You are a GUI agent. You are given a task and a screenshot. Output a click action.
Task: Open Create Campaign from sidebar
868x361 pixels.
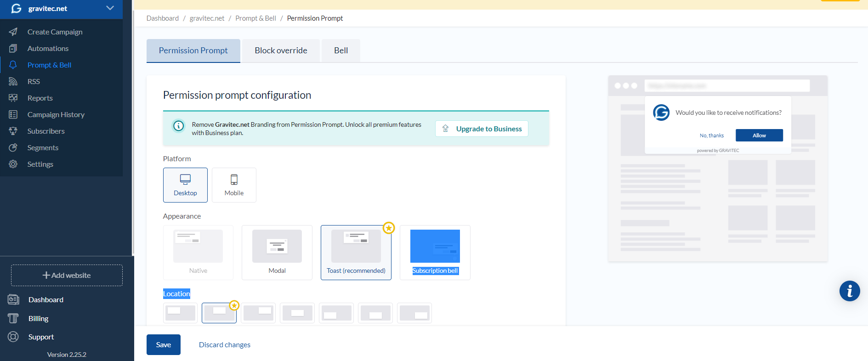coord(55,32)
